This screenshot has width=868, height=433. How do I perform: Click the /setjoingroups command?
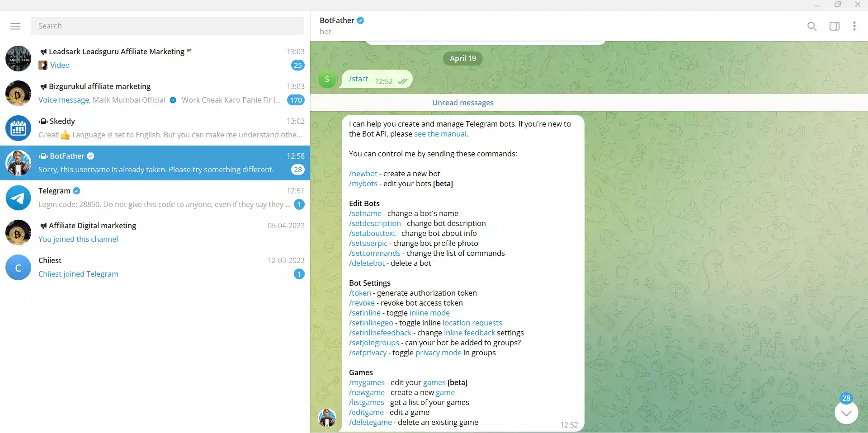point(374,343)
